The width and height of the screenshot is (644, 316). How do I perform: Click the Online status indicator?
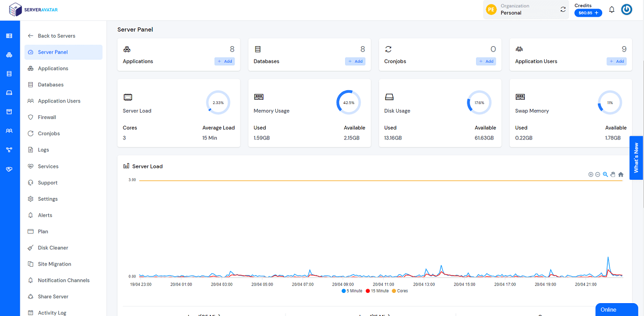[616, 310]
